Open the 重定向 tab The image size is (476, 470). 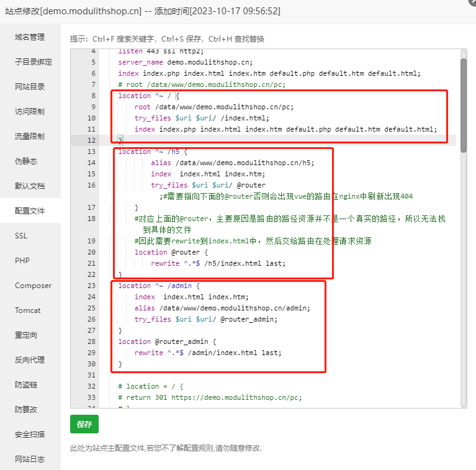26,335
